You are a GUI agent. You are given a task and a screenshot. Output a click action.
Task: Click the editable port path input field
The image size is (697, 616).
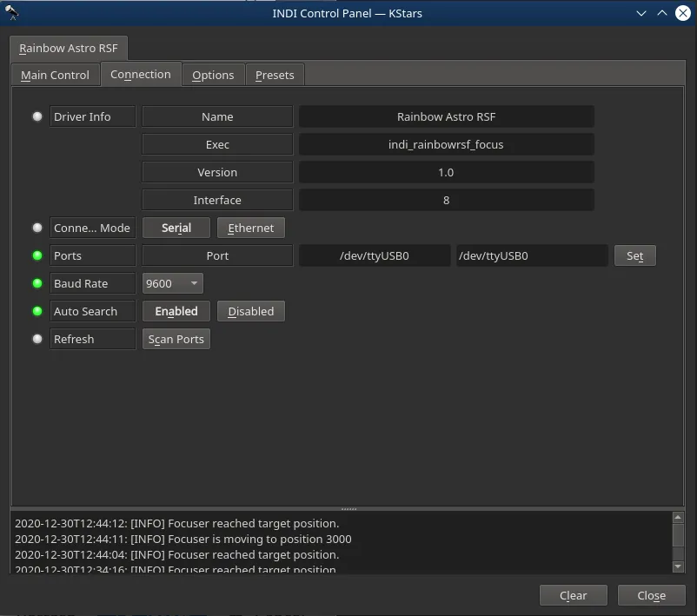coord(532,255)
